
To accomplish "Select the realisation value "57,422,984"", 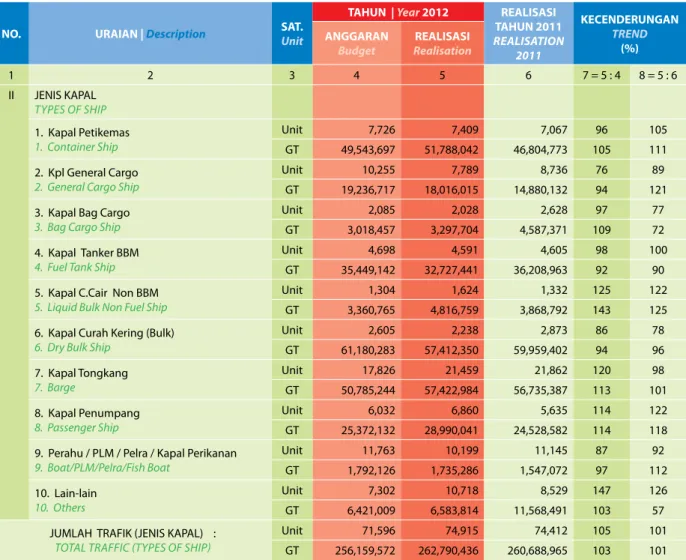I will 451,390.
